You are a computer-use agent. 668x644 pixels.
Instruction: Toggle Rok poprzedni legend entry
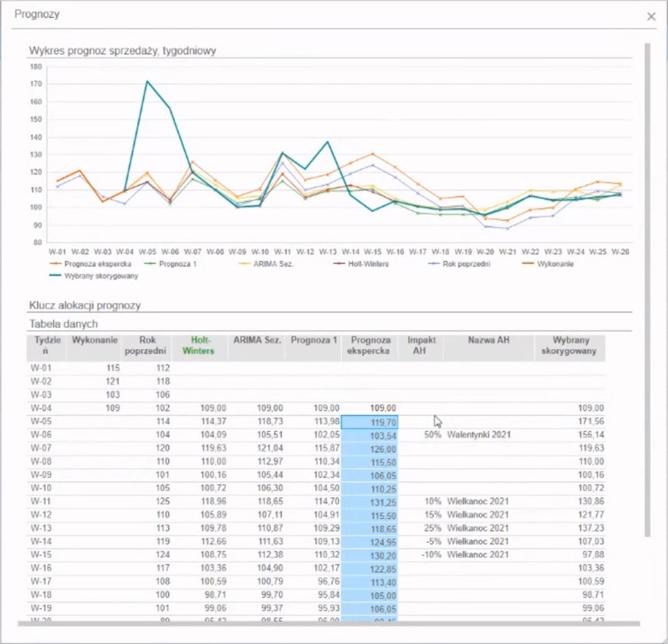[466, 264]
